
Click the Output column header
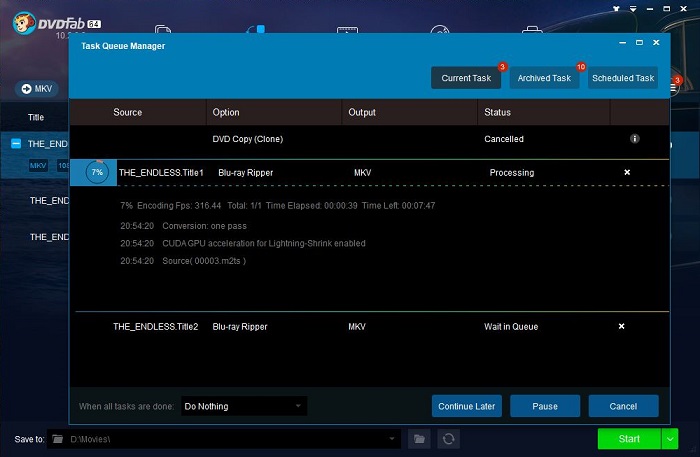tap(362, 112)
